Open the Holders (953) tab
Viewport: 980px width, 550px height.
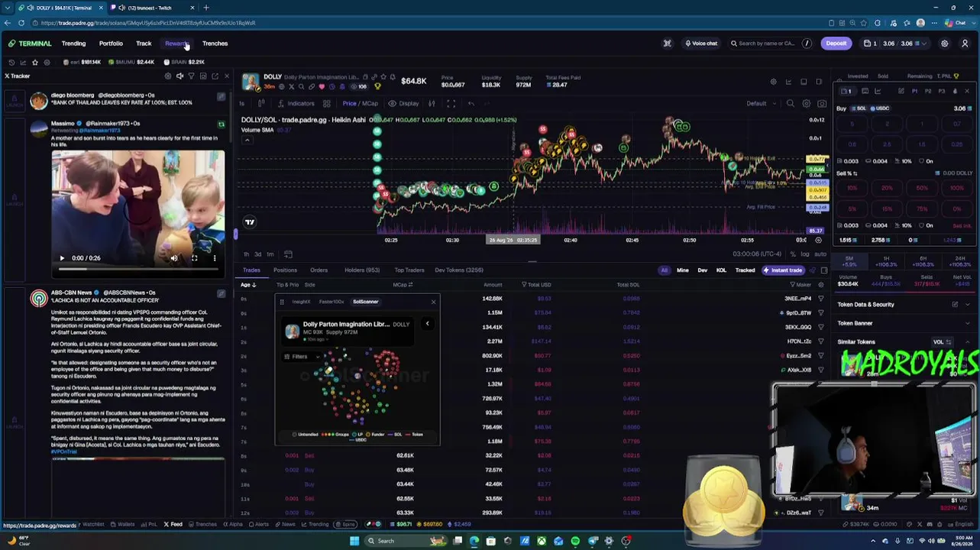tap(362, 270)
